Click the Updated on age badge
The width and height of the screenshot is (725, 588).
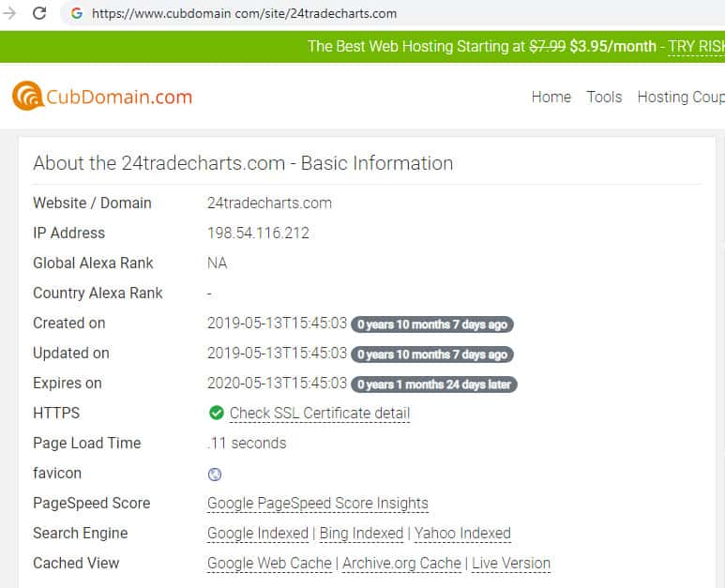432,354
